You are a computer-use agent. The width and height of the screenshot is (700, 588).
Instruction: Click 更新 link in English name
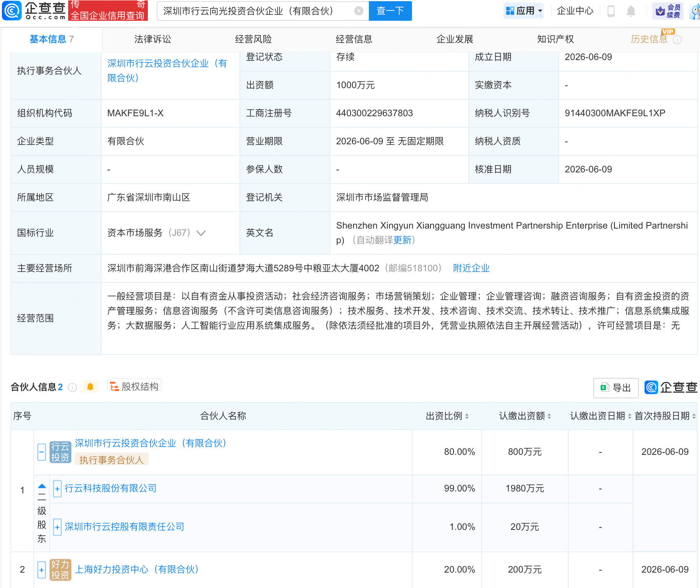tap(402, 240)
